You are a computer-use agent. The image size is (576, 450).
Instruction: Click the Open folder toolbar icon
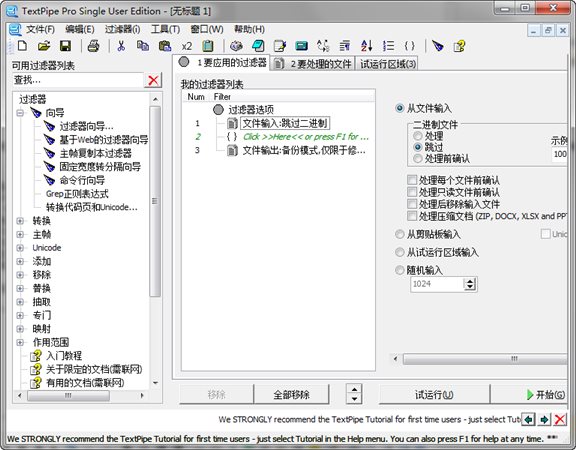click(x=44, y=46)
